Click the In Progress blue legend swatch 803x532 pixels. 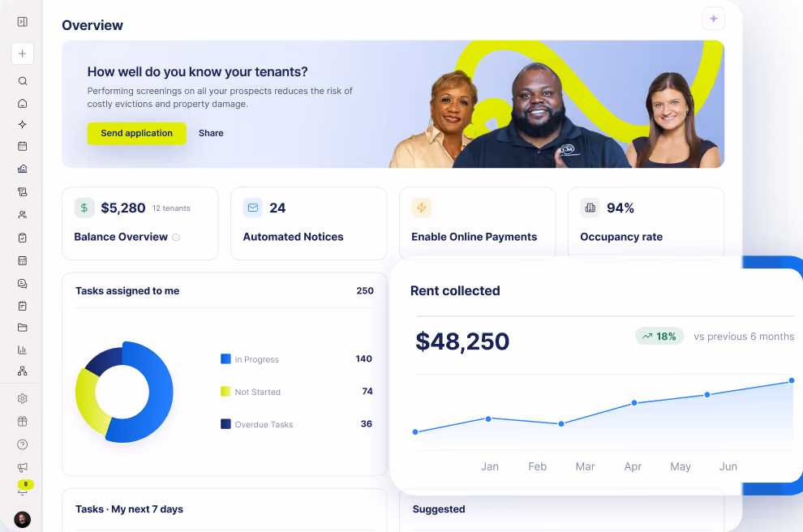click(x=225, y=359)
